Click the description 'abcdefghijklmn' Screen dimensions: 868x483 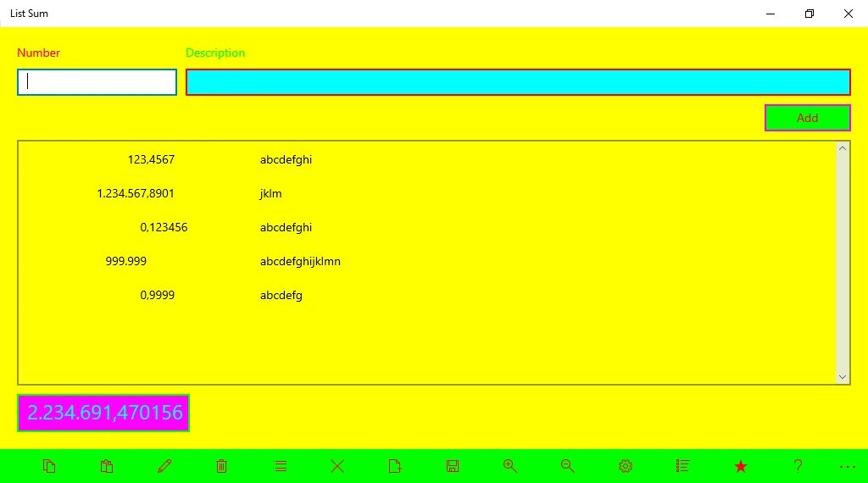300,262
